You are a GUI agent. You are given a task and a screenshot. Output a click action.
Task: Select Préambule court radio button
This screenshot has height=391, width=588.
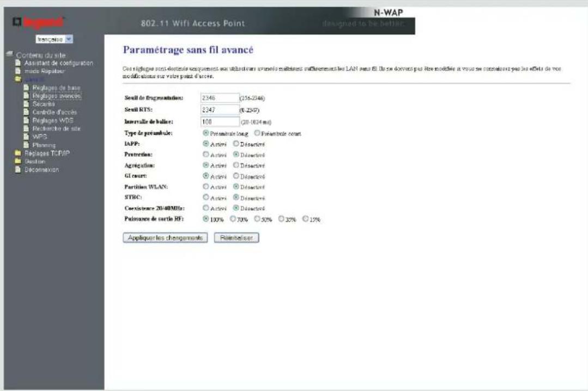[x=257, y=133]
